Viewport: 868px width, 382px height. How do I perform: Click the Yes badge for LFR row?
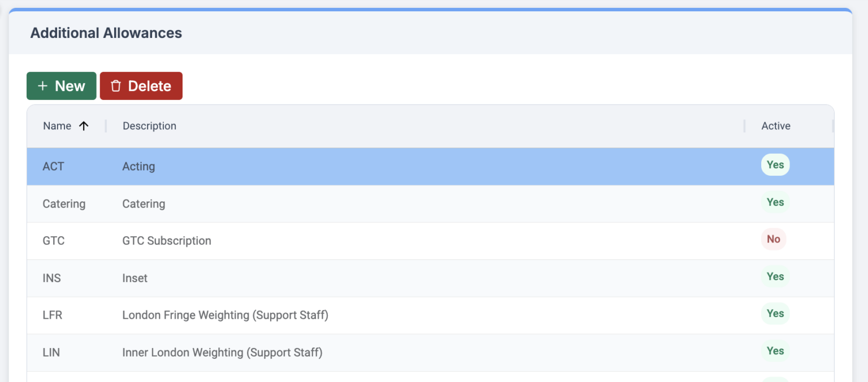pos(775,314)
